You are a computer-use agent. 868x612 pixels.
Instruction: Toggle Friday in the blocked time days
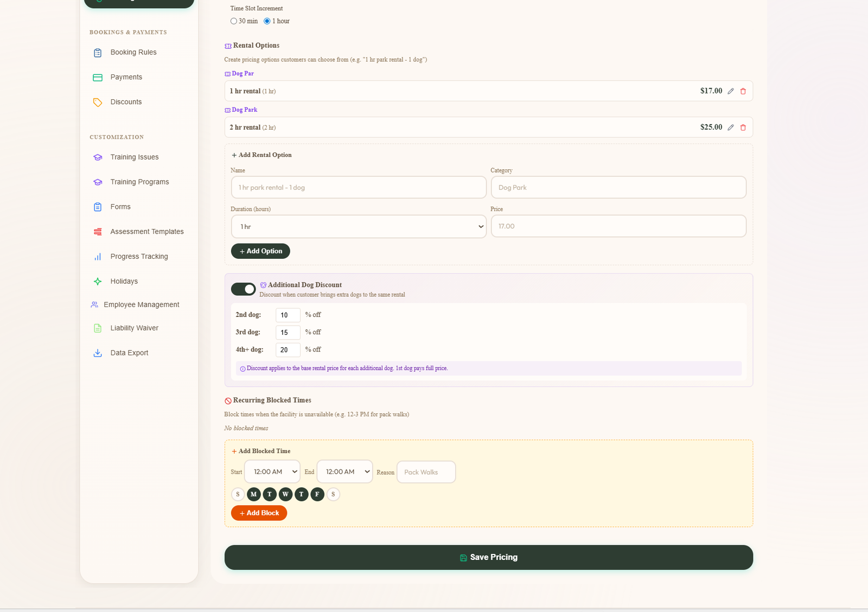pos(317,494)
